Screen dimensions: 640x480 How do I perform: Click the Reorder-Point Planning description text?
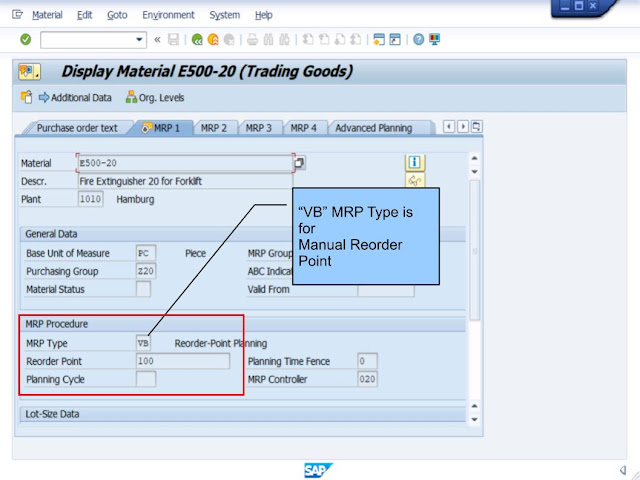pyautogui.click(x=221, y=343)
